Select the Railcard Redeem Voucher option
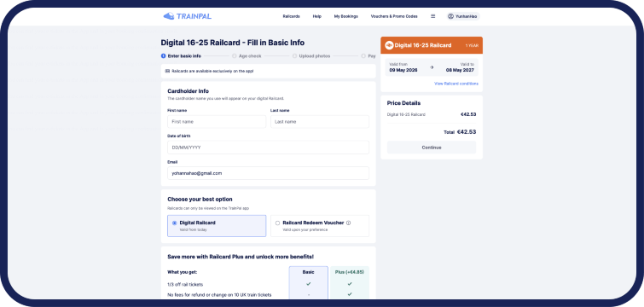The height and width of the screenshot is (307, 644). coord(320,226)
